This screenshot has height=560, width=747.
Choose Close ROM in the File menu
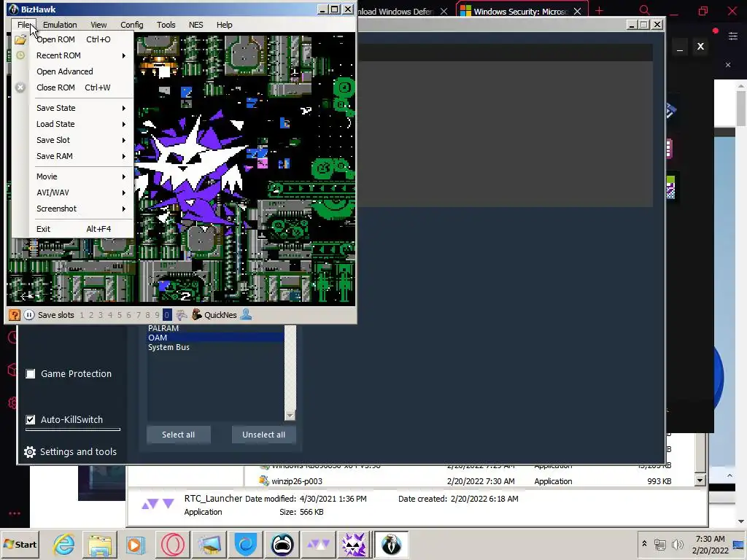click(72, 87)
